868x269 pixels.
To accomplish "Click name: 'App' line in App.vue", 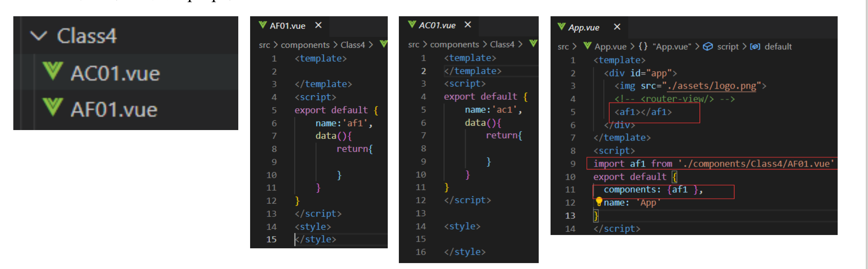I will coord(632,203).
